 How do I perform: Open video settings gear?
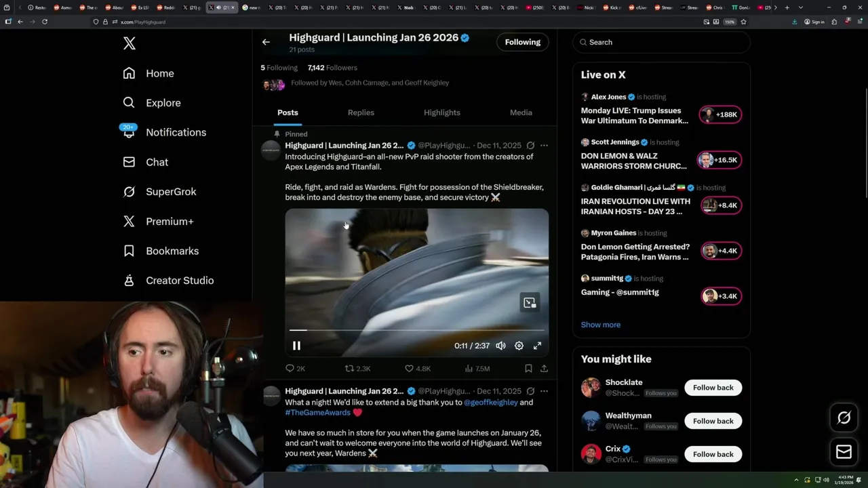pos(519,346)
